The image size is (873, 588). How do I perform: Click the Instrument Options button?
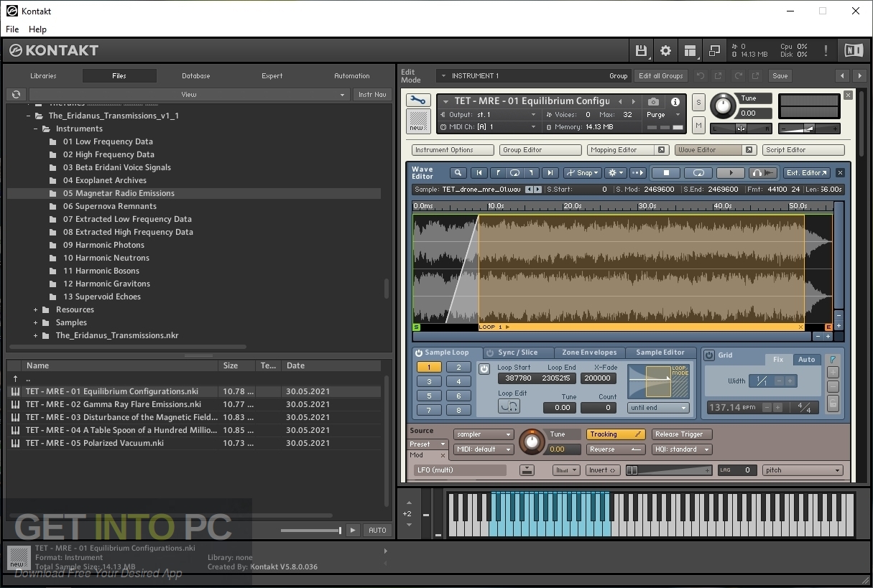[453, 150]
